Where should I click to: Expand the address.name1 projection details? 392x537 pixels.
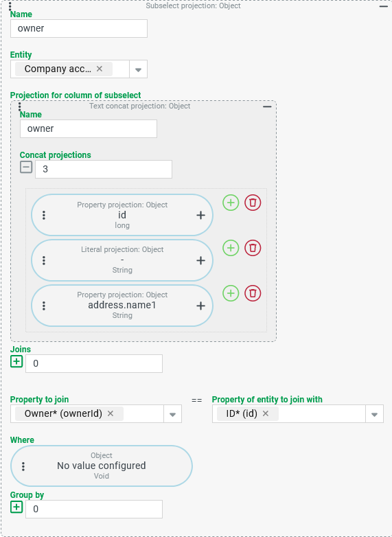[200, 306]
